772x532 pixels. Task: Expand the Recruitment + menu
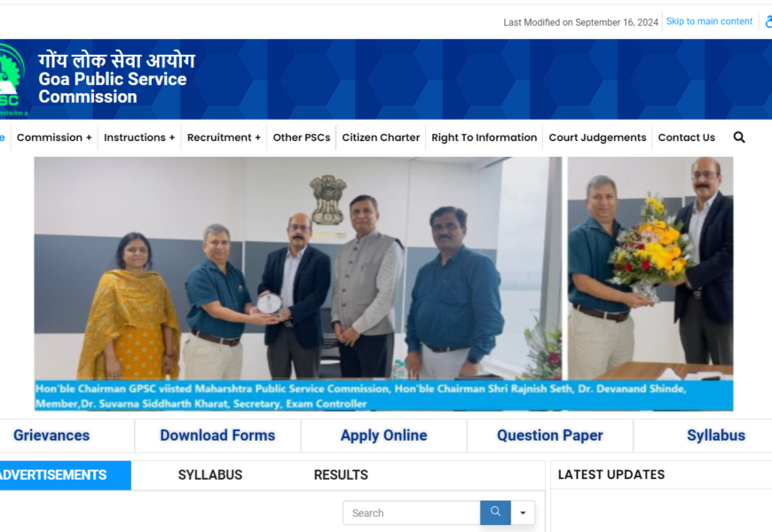[224, 137]
